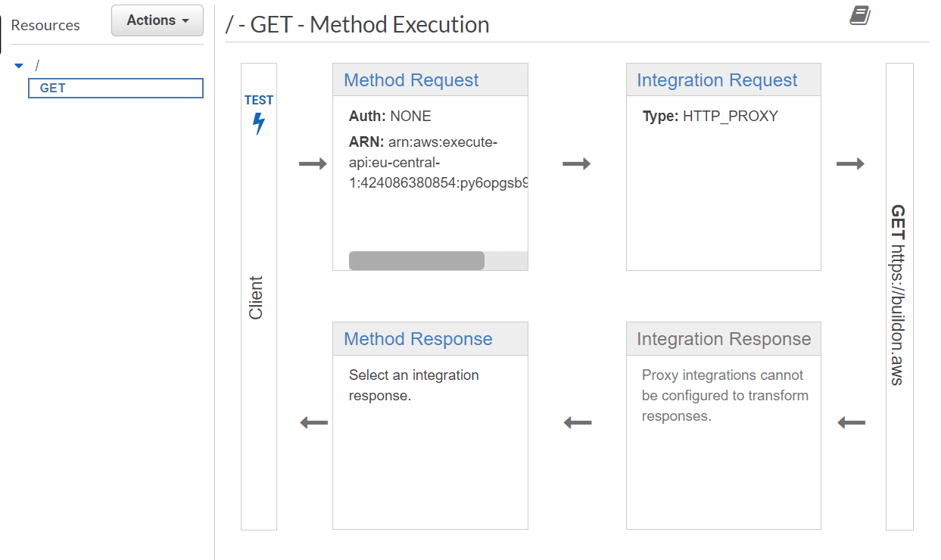Click the 'Auth: NONE' text
Viewport: 941px width, 560px height.
click(x=390, y=117)
